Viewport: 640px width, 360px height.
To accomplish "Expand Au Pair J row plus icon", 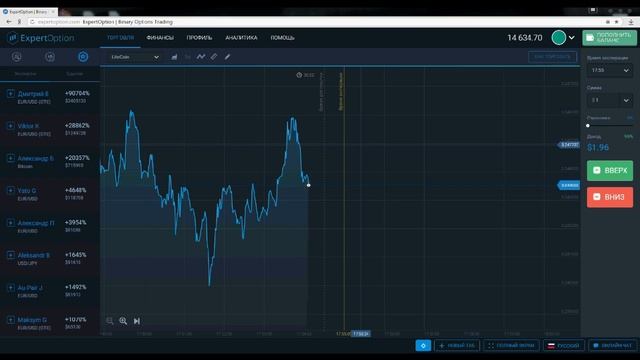I will pyautogui.click(x=11, y=287).
